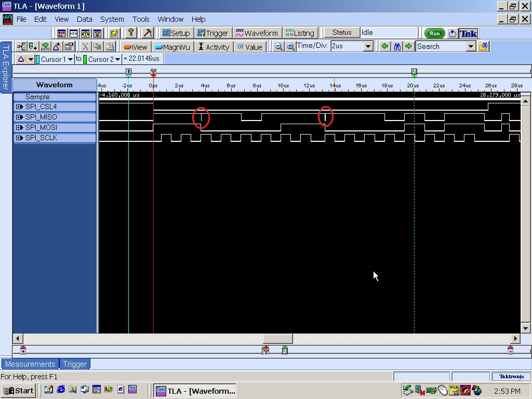Toggle the Activity indicators
Screen dimensions: 532x399
(214, 47)
